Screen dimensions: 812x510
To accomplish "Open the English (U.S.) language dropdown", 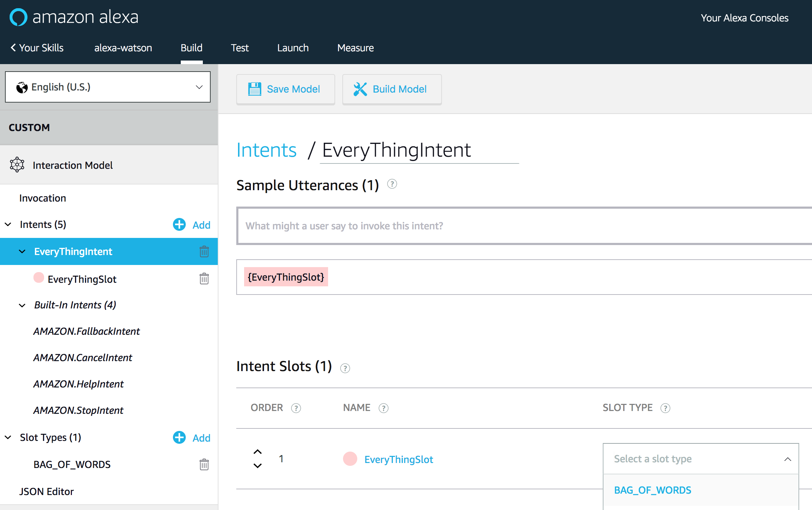I will coord(108,87).
